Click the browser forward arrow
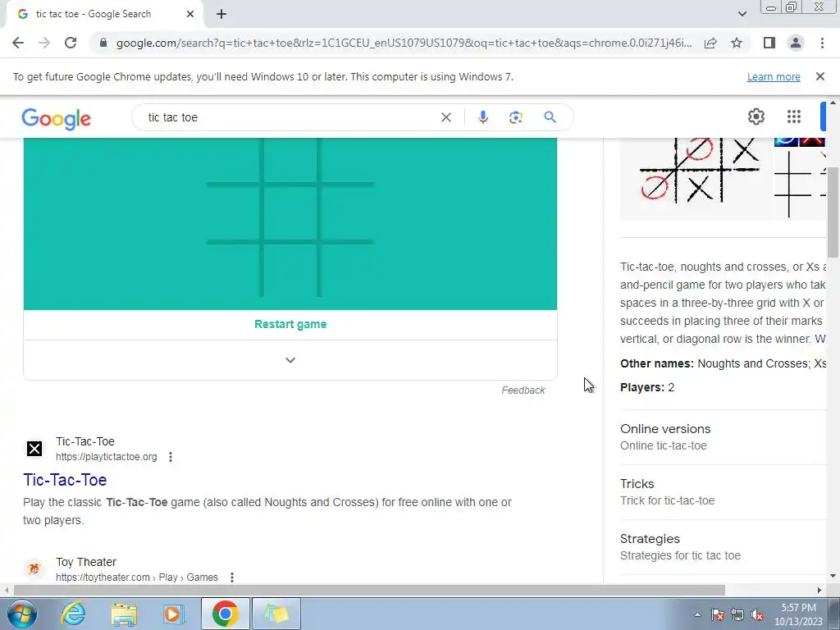The width and height of the screenshot is (840, 630). (44, 43)
